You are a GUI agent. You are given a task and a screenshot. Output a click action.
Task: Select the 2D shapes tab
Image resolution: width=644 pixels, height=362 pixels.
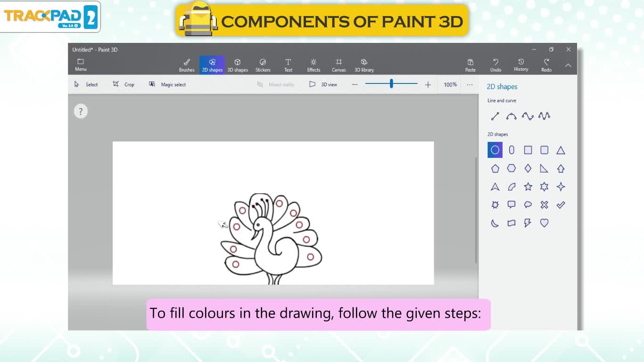click(212, 65)
